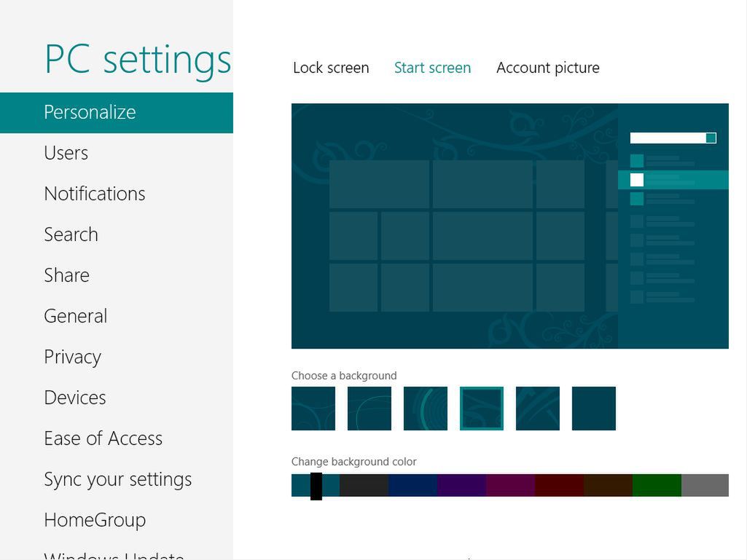Choose the first swirl background thumbnail
Screen dimensions: 747x560
[313, 409]
